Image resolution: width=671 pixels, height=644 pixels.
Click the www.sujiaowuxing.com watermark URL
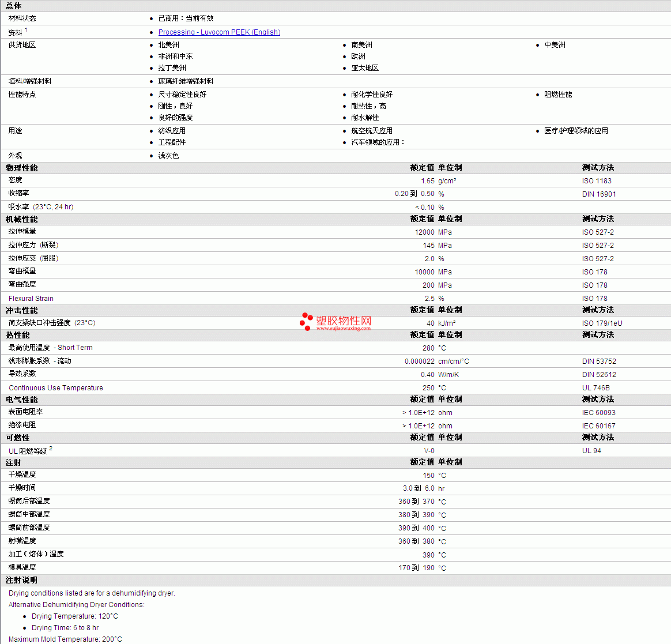tap(344, 329)
